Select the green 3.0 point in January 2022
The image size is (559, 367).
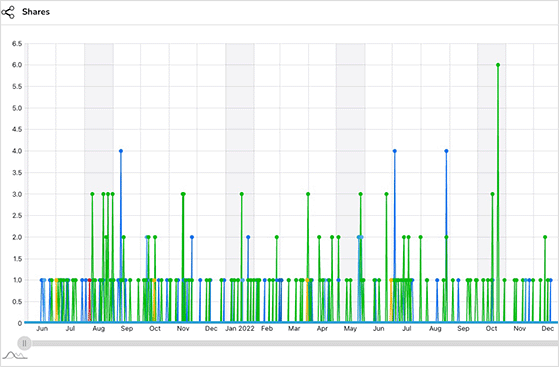click(x=242, y=194)
